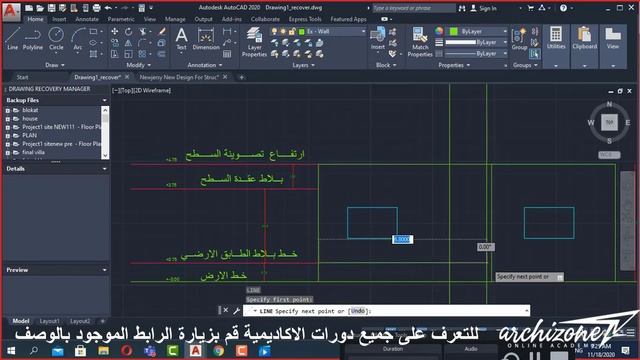Image resolution: width=640 pixels, height=360 pixels.
Task: Click the Move tool in Modify panel
Action: pyautogui.click(x=115, y=31)
